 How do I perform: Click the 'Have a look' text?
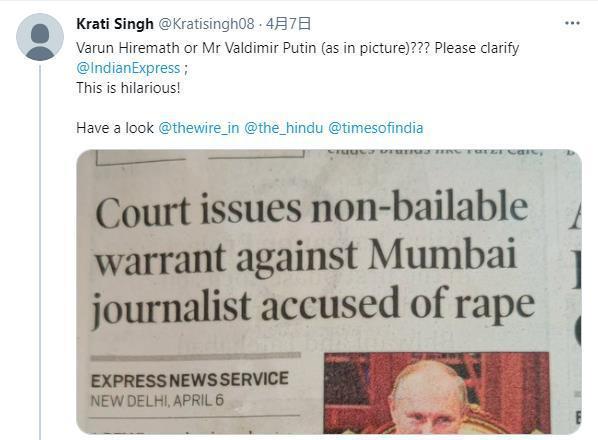click(115, 128)
